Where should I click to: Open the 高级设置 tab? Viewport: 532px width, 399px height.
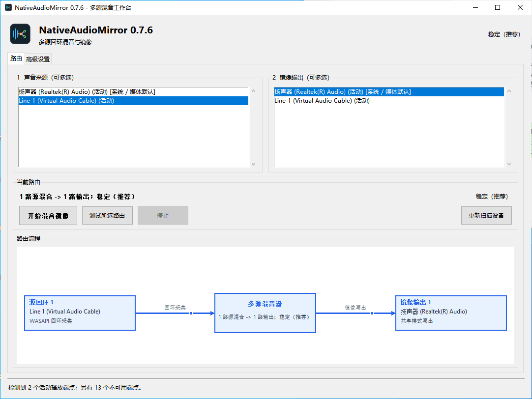[38, 59]
